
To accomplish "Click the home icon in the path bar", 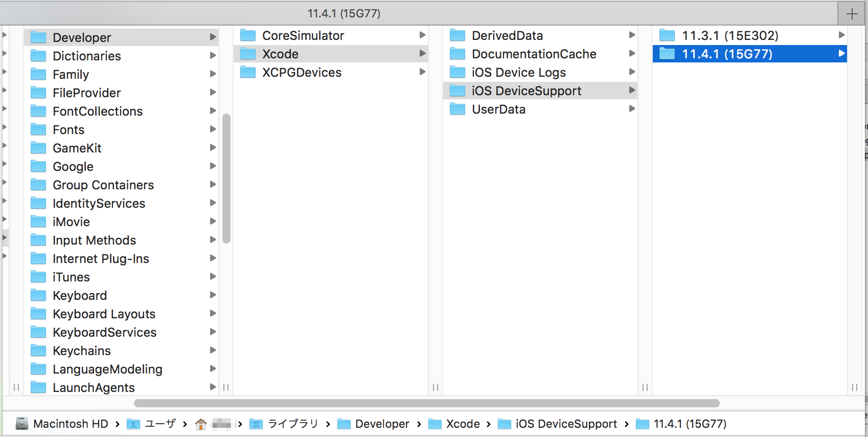I will point(201,424).
